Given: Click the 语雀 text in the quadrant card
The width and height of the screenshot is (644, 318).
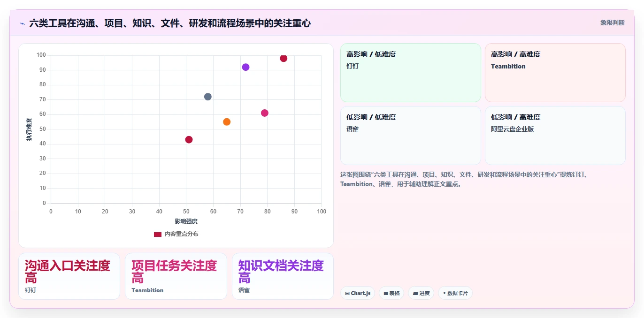Looking at the screenshot, I should point(353,129).
